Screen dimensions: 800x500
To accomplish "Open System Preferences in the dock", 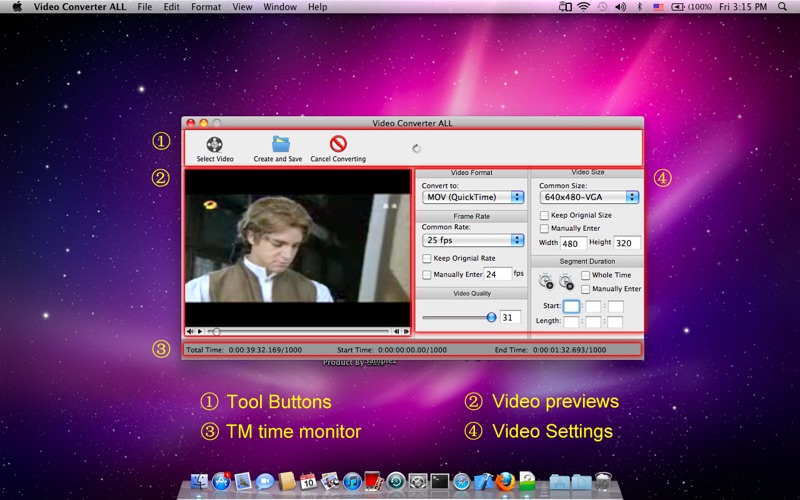I will (418, 481).
